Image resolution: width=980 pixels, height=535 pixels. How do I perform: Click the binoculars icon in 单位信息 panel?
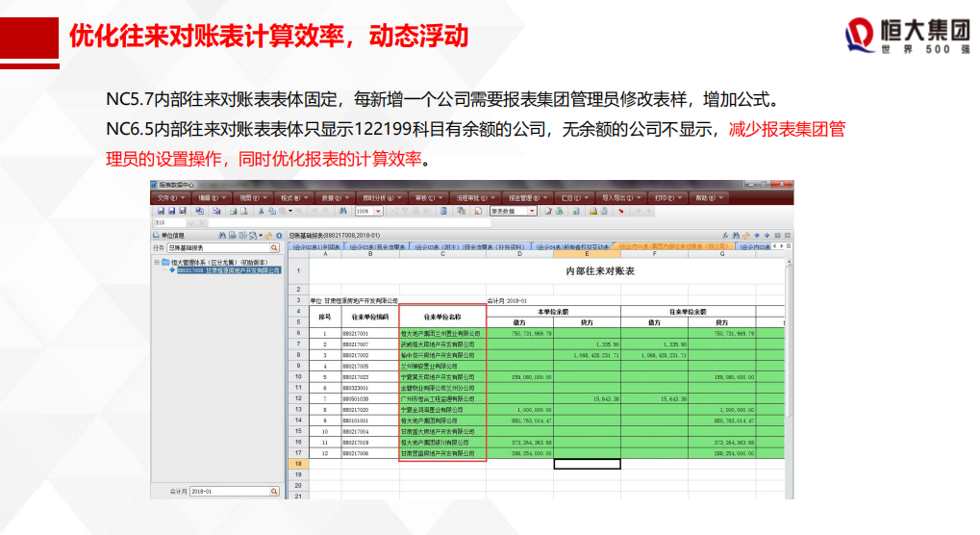point(222,236)
